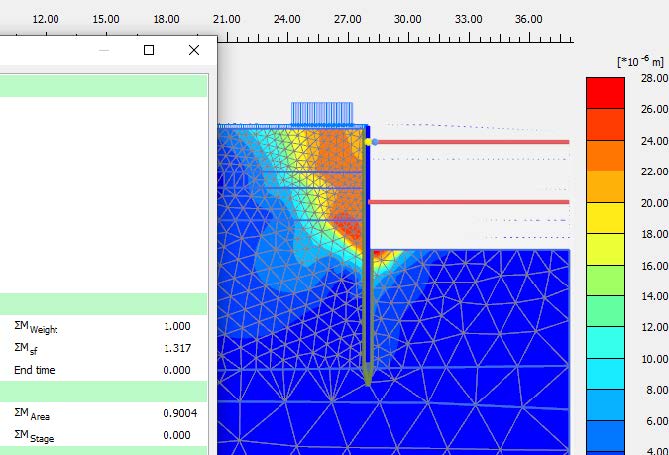The height and width of the screenshot is (455, 669).
Task: Click the red legend color swatch
Action: 605,93
